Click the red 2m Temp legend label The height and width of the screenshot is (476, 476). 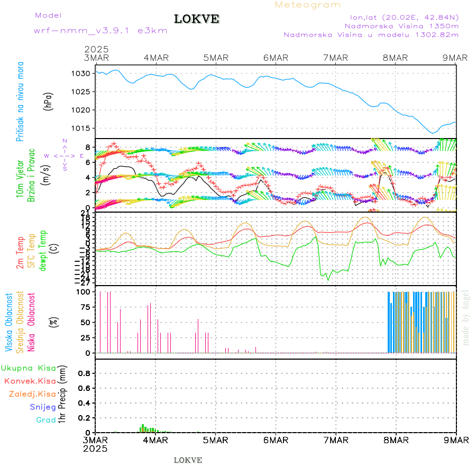[x=20, y=253]
